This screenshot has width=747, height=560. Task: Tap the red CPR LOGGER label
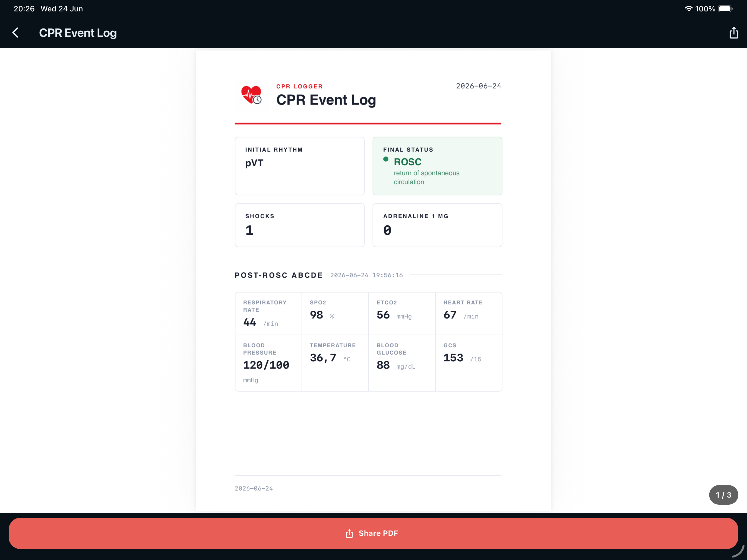(300, 86)
